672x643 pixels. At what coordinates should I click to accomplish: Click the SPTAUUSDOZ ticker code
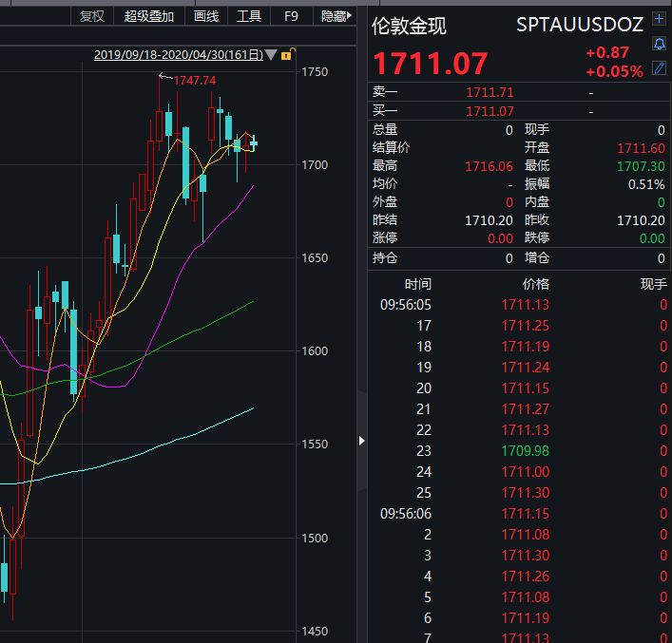[x=580, y=25]
